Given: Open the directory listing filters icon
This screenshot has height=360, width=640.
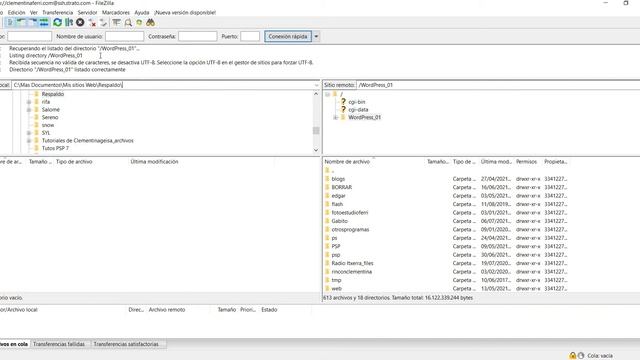Looking at the screenshot, I should (x=116, y=22).
